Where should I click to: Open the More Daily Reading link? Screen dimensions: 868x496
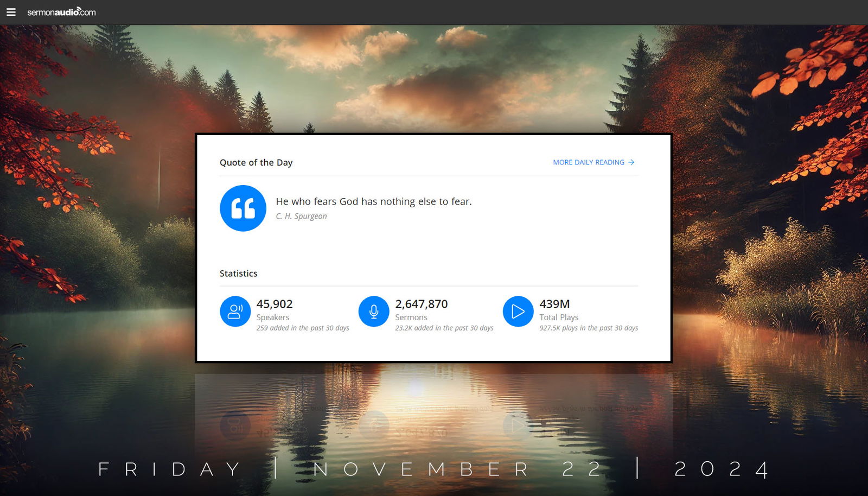593,162
